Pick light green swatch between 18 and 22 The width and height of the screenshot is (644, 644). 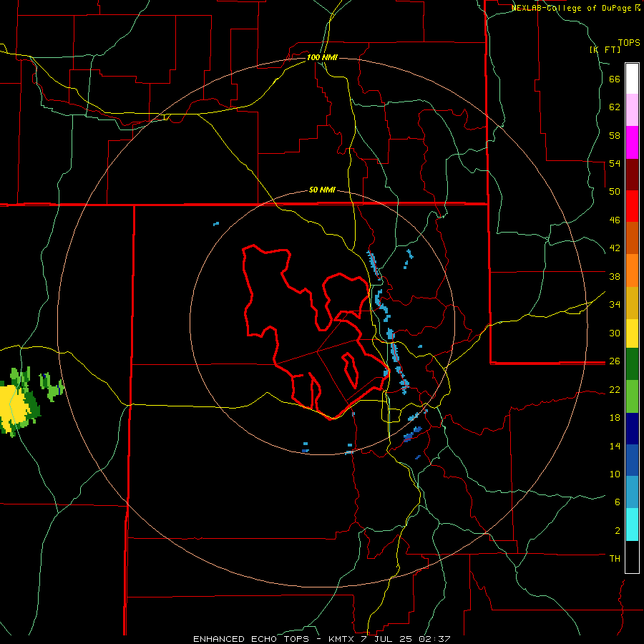pyautogui.click(x=632, y=396)
